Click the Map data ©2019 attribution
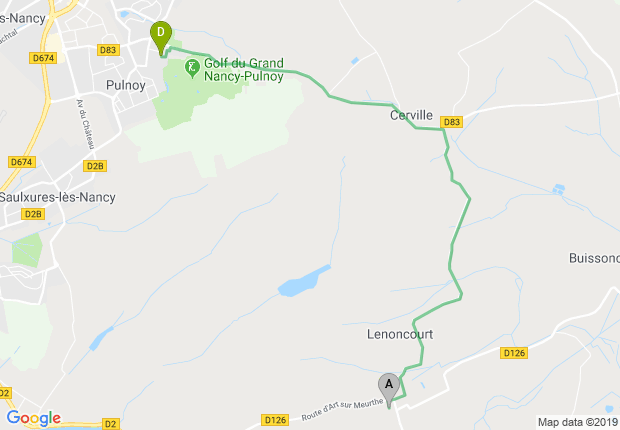The height and width of the screenshot is (430, 620). (578, 422)
